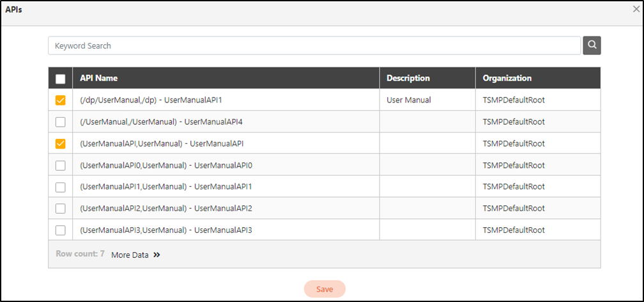Uncheck the UserManualAPI1 (/dp/UserManual) checkbox
This screenshot has height=302, width=644.
(x=61, y=100)
